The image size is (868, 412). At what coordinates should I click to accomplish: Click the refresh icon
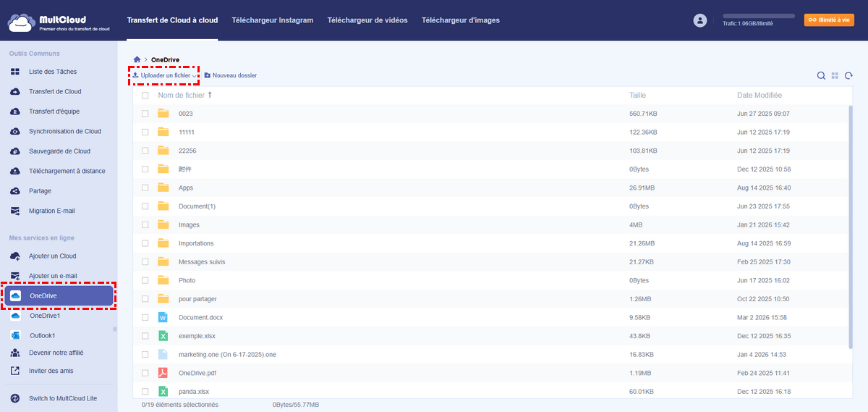pos(848,75)
